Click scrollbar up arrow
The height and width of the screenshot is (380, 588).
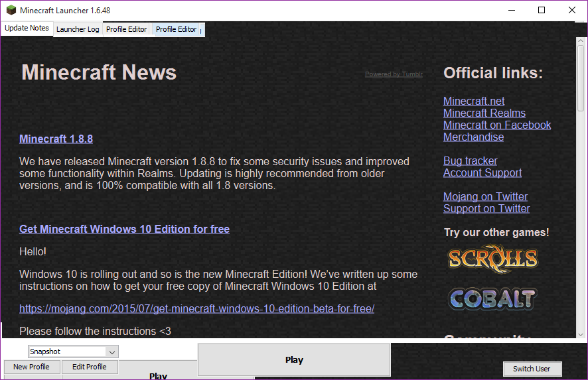[581, 40]
